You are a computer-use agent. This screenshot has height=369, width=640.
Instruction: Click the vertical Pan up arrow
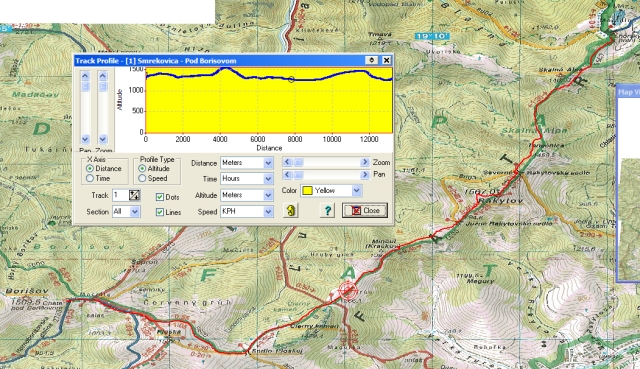[85, 76]
